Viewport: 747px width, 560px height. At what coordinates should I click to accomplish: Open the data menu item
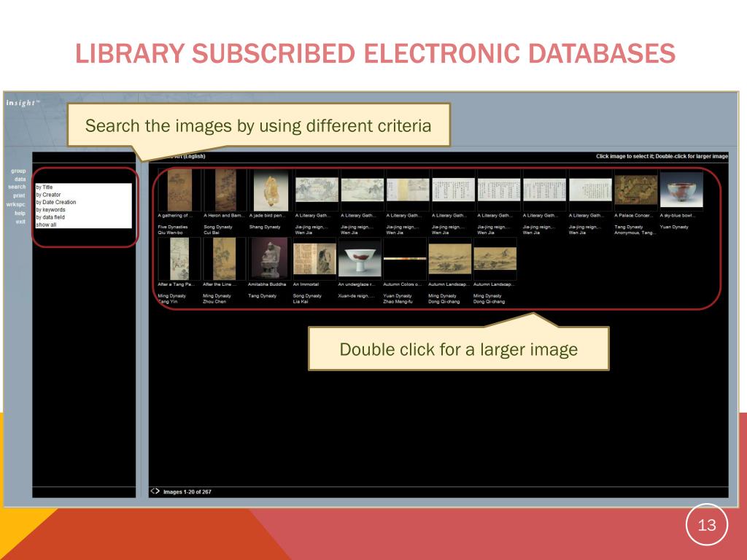pyautogui.click(x=20, y=179)
